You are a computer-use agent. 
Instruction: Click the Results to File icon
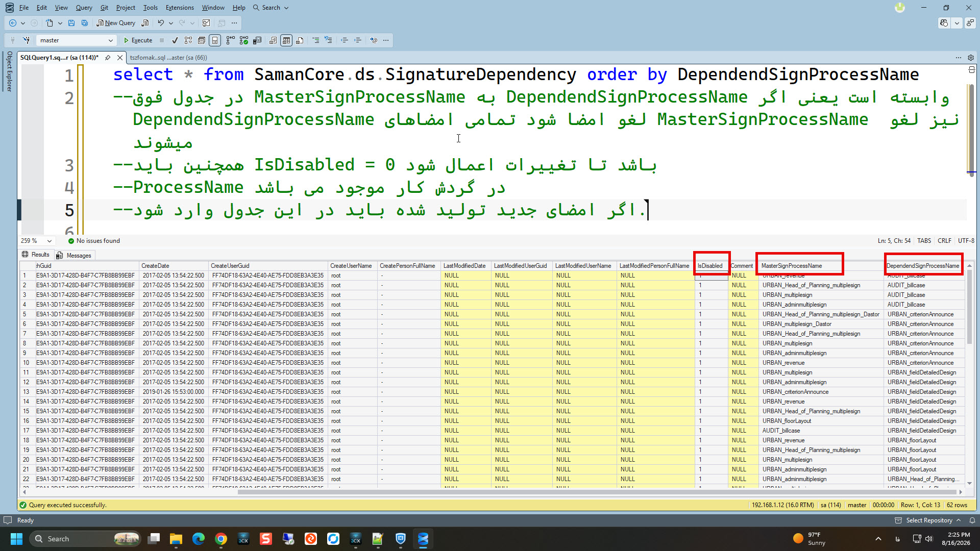(300, 40)
